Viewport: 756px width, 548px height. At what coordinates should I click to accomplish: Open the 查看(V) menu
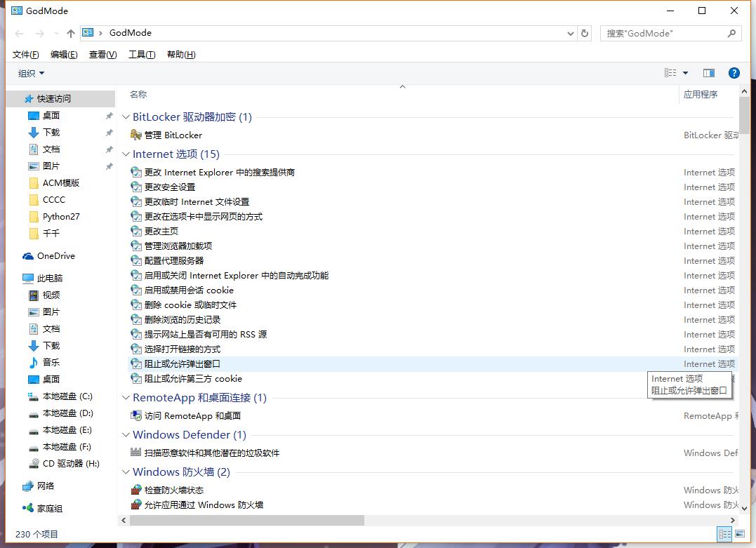tap(102, 55)
